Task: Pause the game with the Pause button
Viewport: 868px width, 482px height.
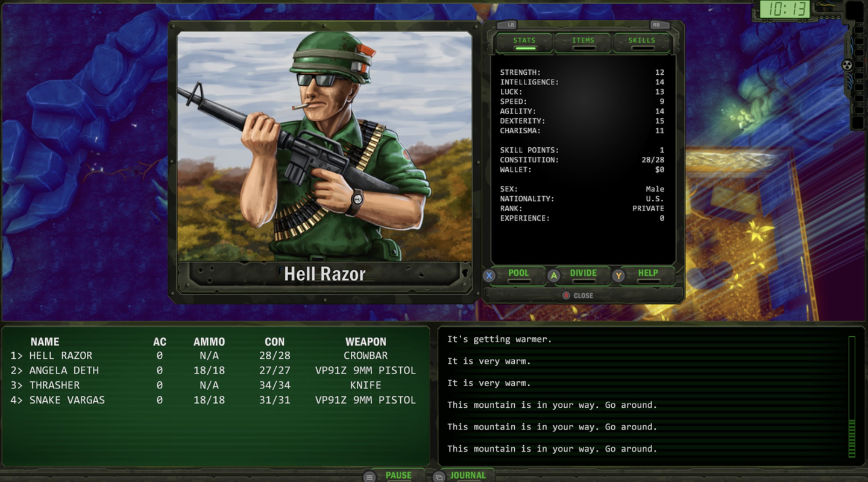Action: [398, 475]
